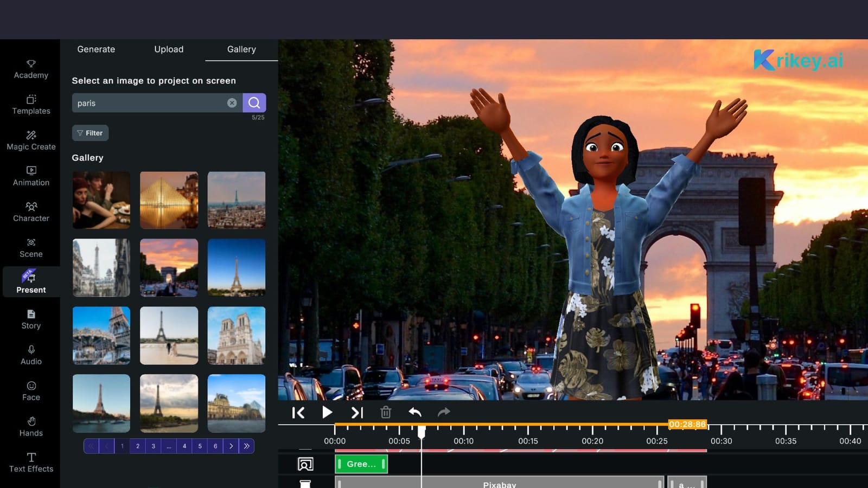This screenshot has width=868, height=488.
Task: Select the Louvre pyramid thumbnail
Action: pos(169,200)
